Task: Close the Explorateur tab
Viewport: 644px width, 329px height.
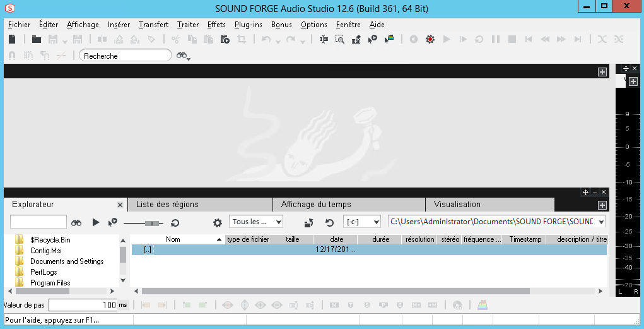Action: tap(120, 205)
